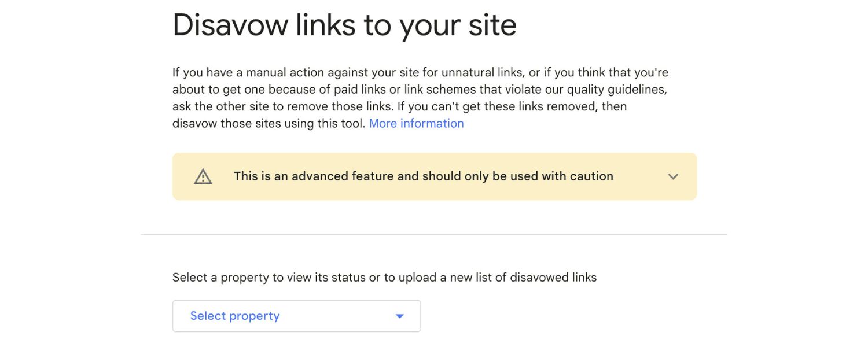Click Select property to choose a site

click(x=234, y=316)
